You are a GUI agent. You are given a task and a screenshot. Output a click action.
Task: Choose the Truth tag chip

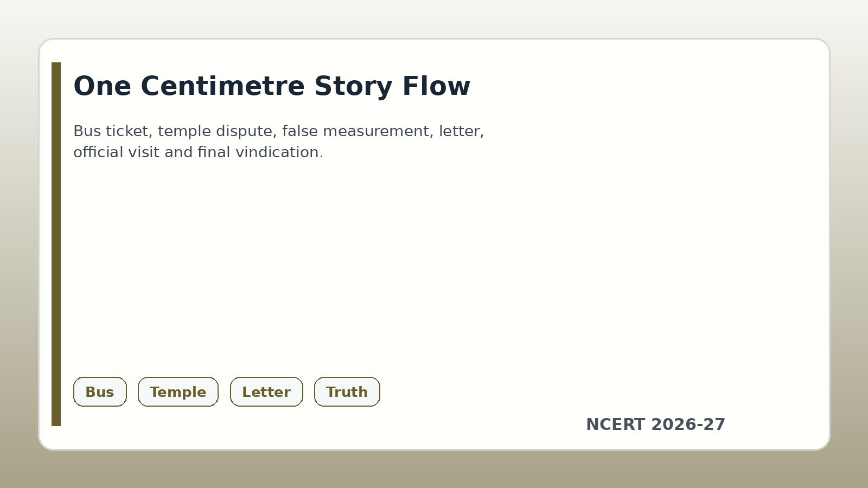tap(347, 391)
